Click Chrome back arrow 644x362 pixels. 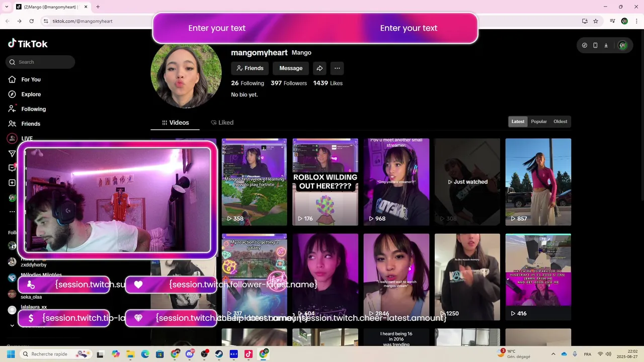pyautogui.click(x=8, y=21)
